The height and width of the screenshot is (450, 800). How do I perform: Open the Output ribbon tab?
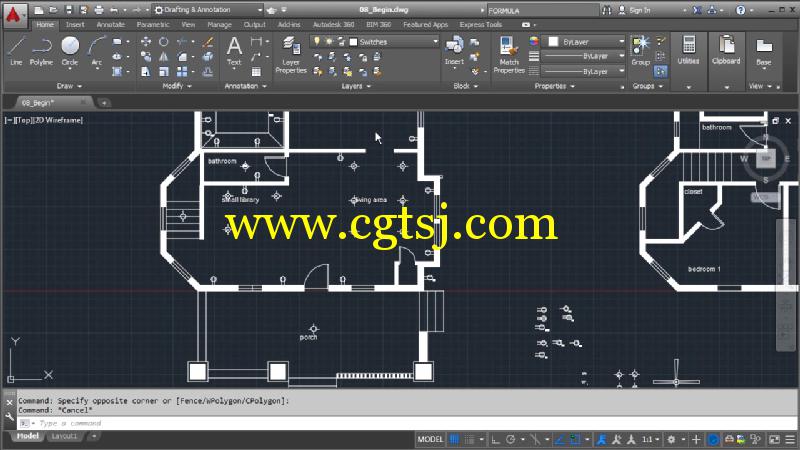[254, 24]
